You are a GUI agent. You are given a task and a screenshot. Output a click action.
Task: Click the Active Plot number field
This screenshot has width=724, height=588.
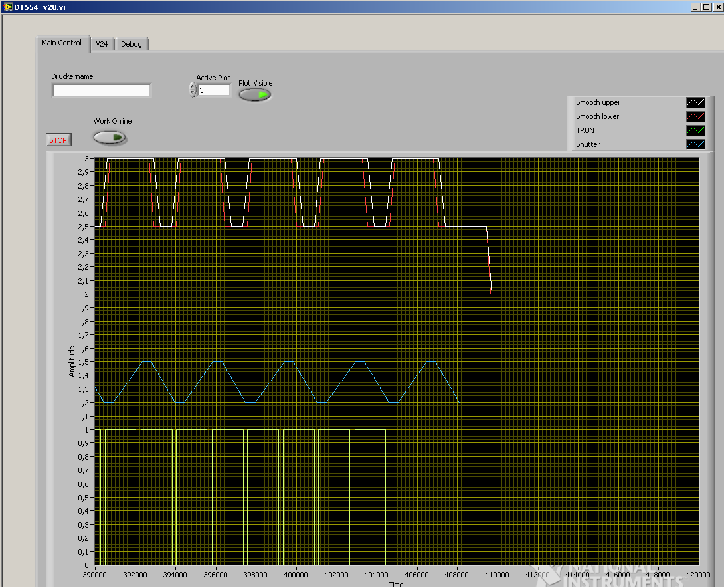tap(213, 90)
